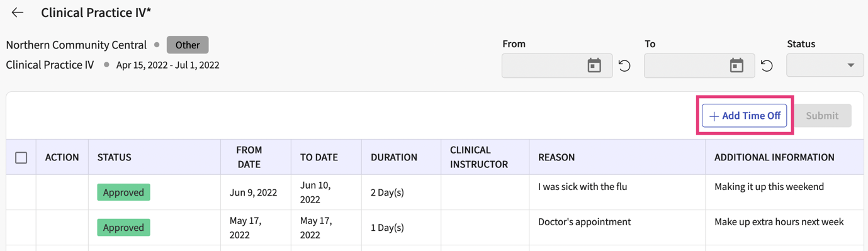The height and width of the screenshot is (251, 868).
Task: Open the To date calendar picker
Action: point(736,65)
